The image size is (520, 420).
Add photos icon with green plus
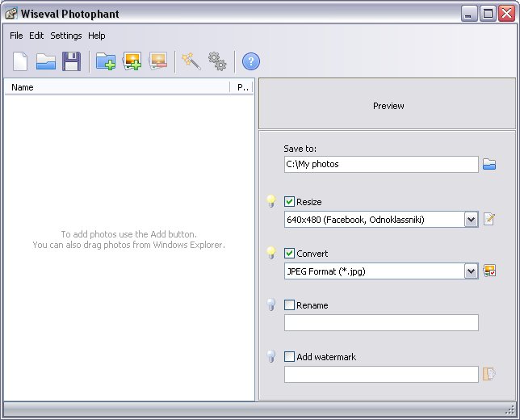[132, 61]
